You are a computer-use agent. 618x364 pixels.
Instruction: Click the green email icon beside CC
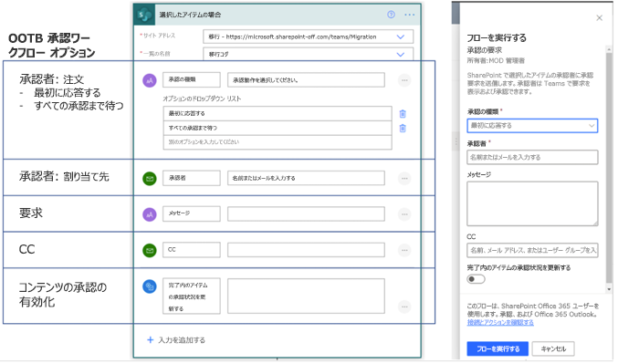pyautogui.click(x=150, y=250)
